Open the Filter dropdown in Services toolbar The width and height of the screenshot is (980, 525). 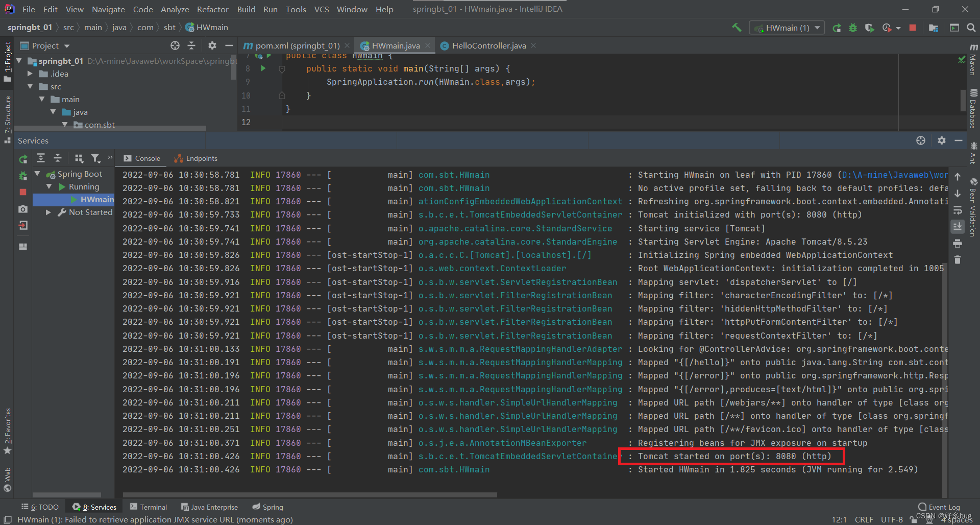(x=95, y=158)
